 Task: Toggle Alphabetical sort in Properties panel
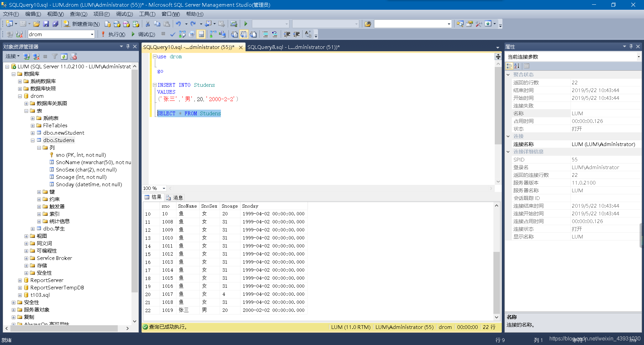click(517, 66)
